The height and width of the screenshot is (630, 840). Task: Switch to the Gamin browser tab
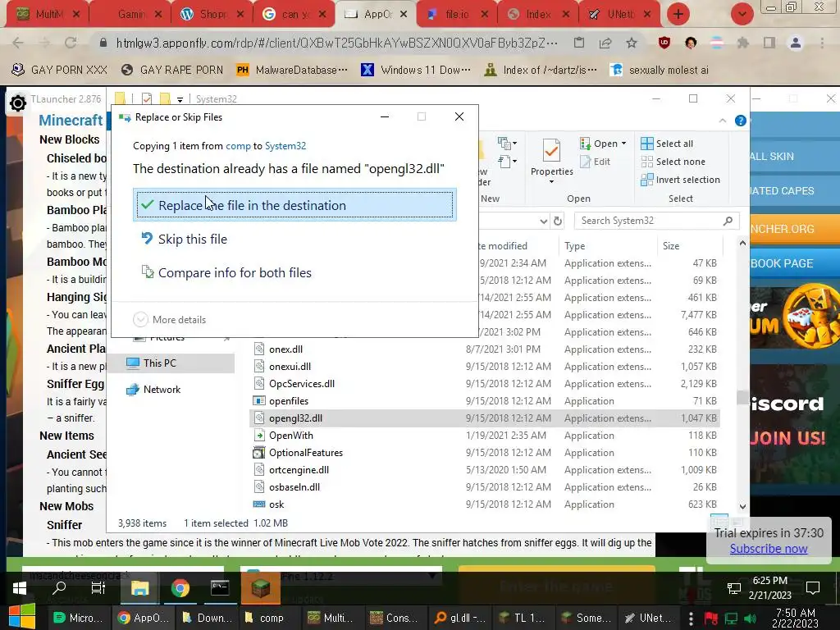130,15
